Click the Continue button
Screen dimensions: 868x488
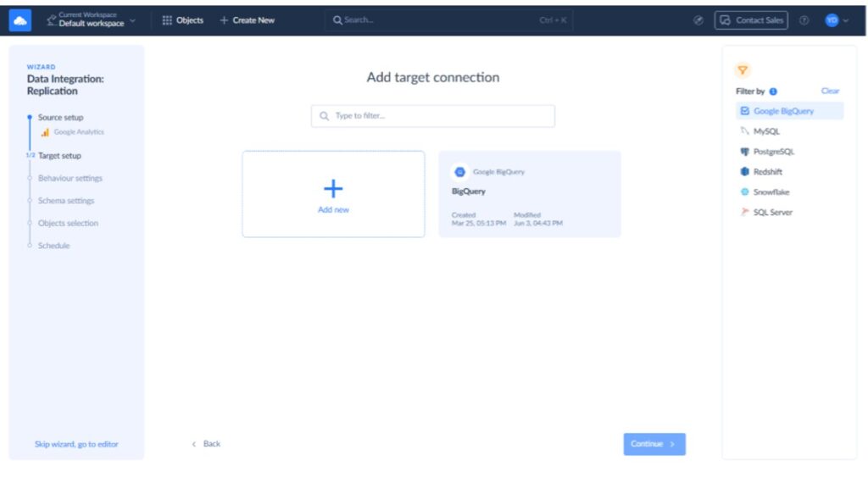click(654, 444)
